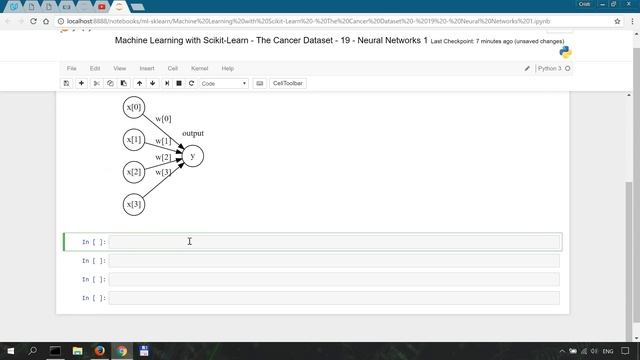Viewport: 640px width, 360px height.
Task: Click the browser address bar URL
Action: tap(309, 21)
